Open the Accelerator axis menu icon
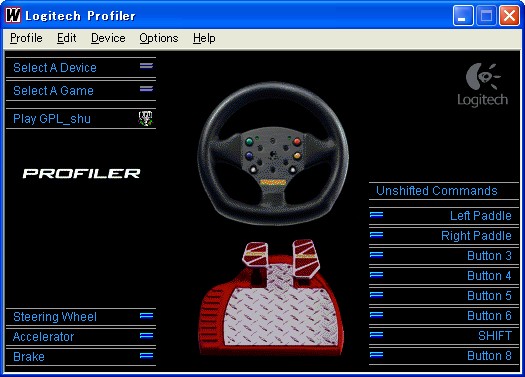Viewport: 525px width, 377px height. (146, 335)
